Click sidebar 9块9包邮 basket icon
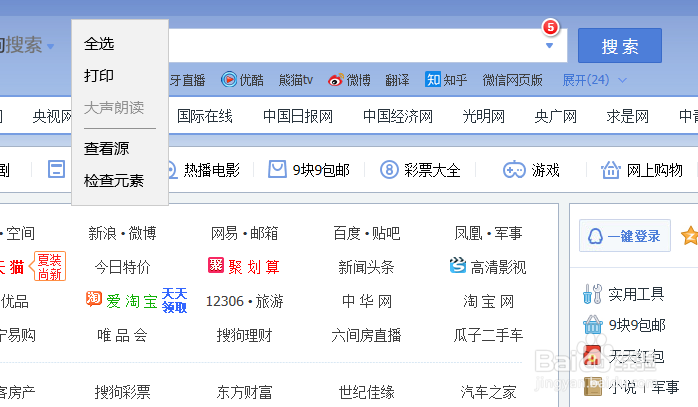The height and width of the screenshot is (407, 698). coord(592,325)
